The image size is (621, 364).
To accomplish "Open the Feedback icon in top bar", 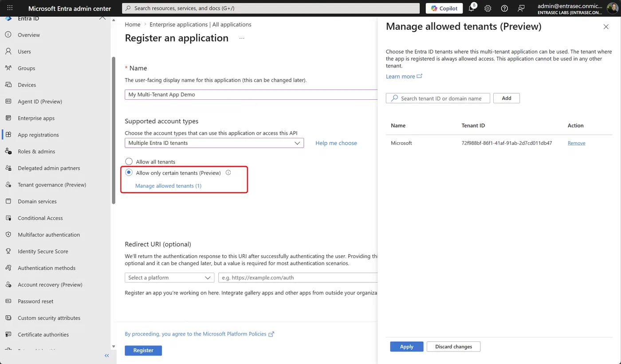I will (521, 8).
